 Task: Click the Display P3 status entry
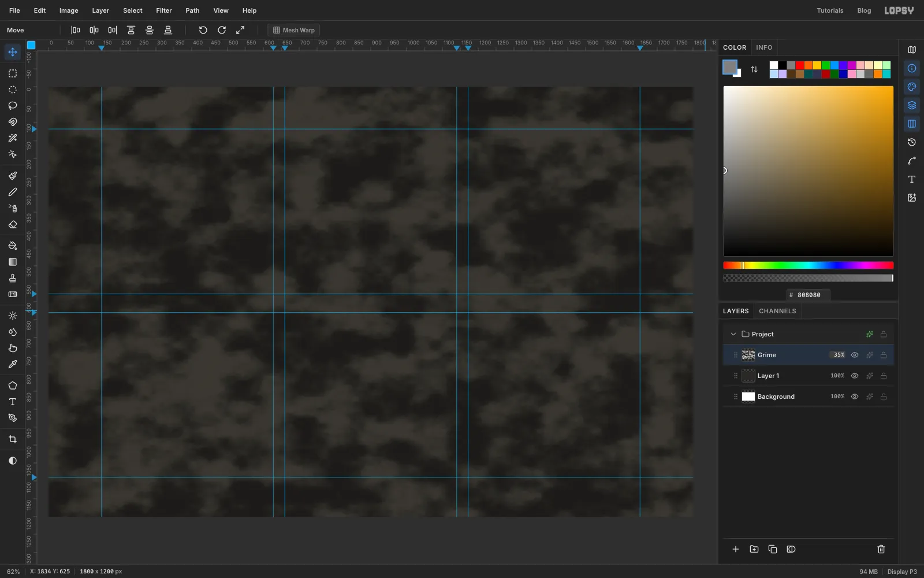(x=902, y=572)
